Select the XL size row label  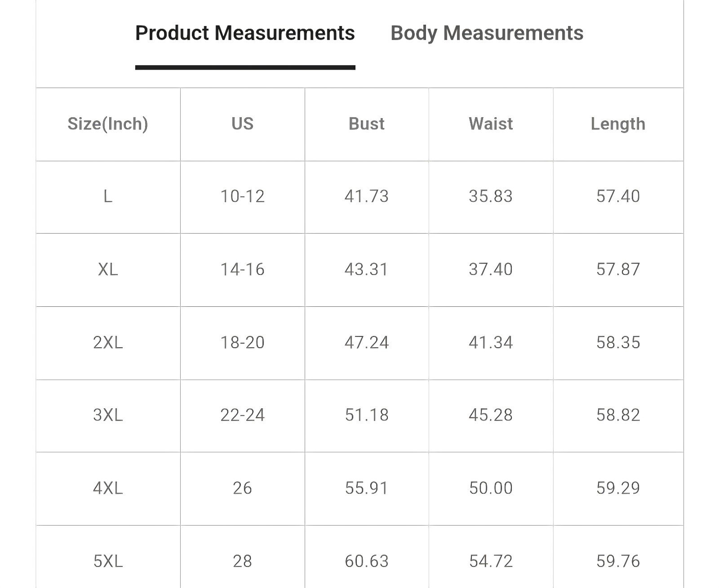coord(108,270)
